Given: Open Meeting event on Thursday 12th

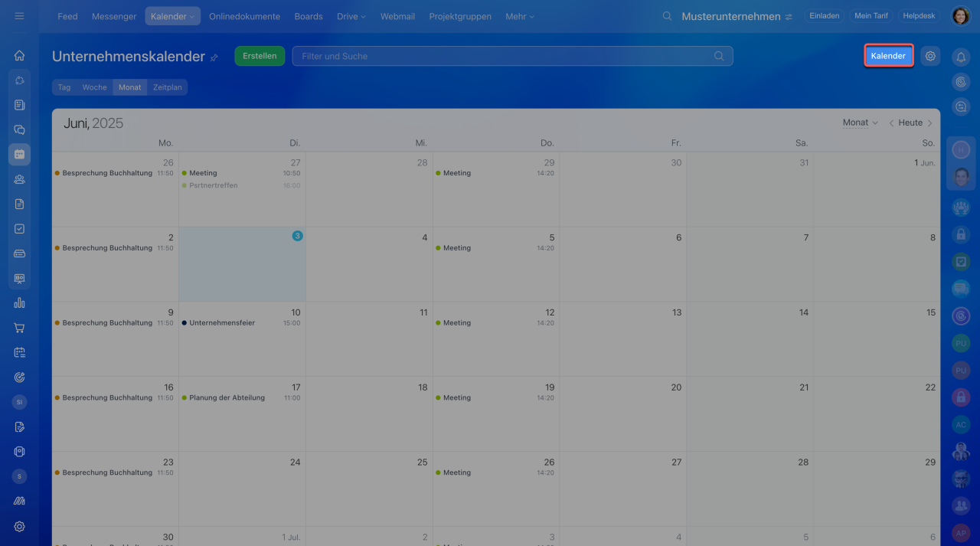Looking at the screenshot, I should pyautogui.click(x=495, y=323).
